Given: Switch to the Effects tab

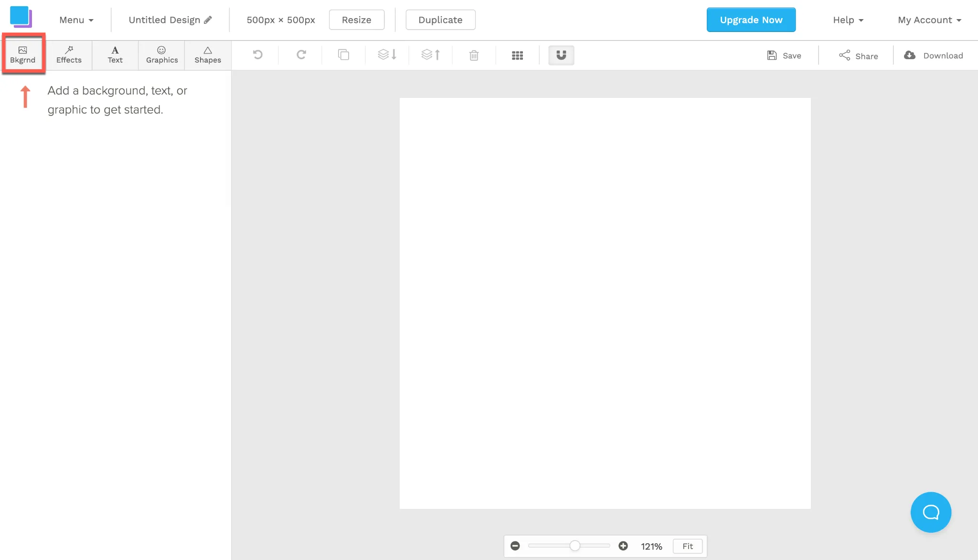Looking at the screenshot, I should [69, 55].
